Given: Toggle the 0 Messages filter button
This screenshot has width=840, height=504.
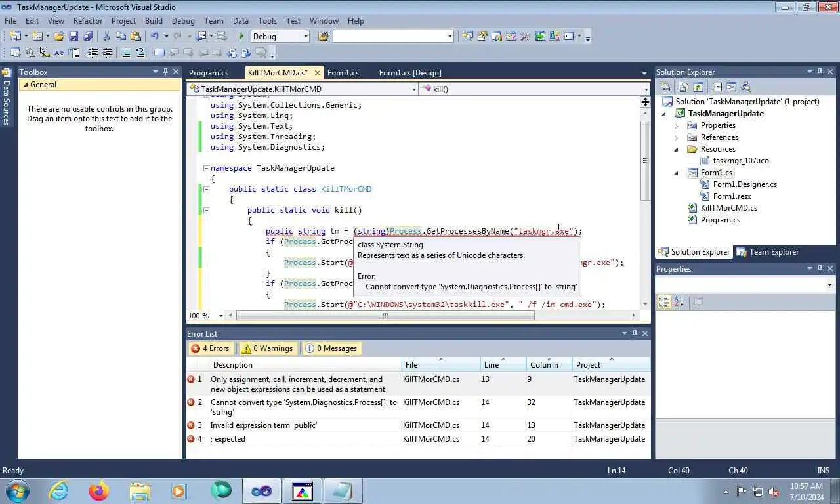Looking at the screenshot, I should pos(333,348).
